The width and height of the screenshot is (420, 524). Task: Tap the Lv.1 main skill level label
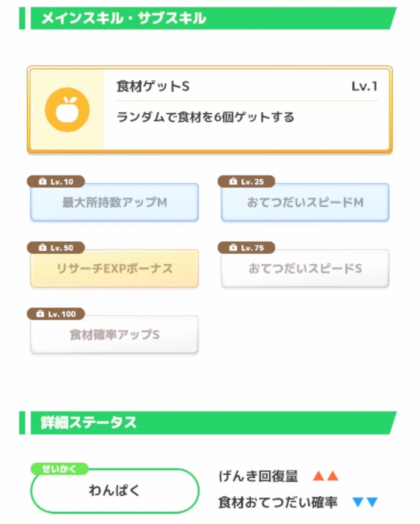[x=364, y=87]
